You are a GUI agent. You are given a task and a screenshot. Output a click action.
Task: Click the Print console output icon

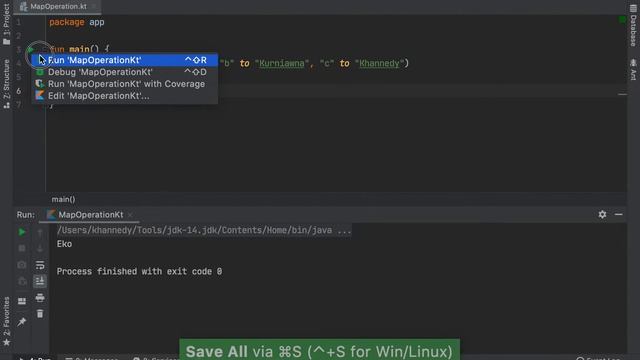(x=40, y=298)
